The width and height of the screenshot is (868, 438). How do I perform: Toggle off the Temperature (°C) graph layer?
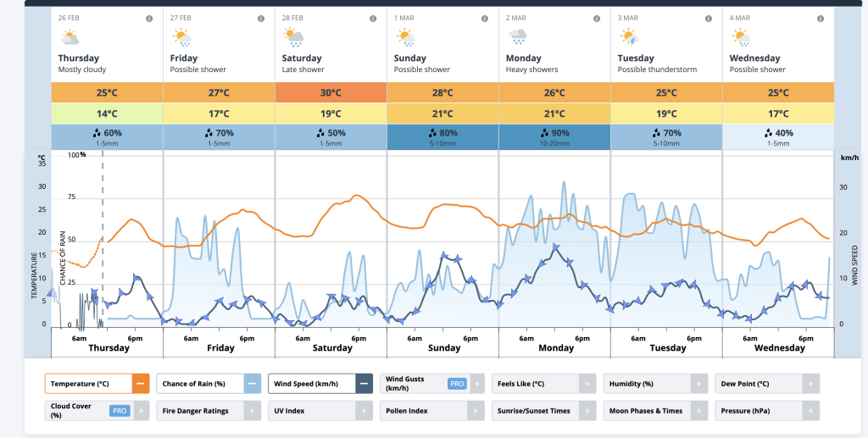[141, 384]
